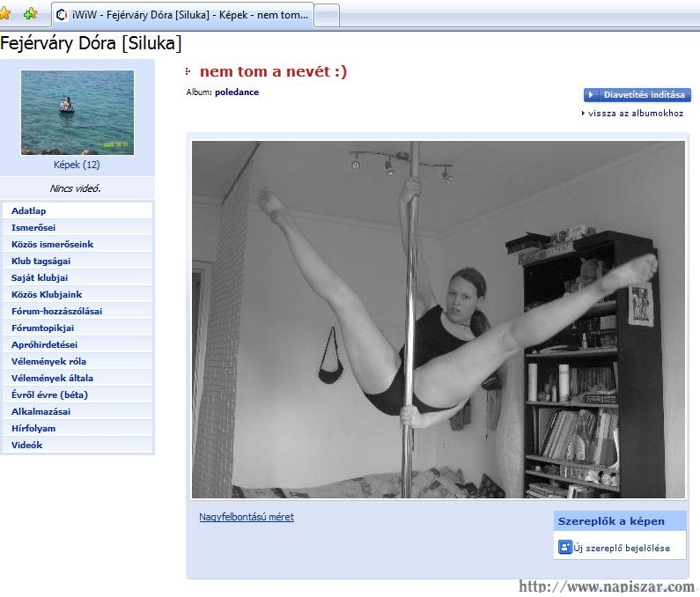
Task: Open Közös ismerőseink menu item
Action: [77, 244]
